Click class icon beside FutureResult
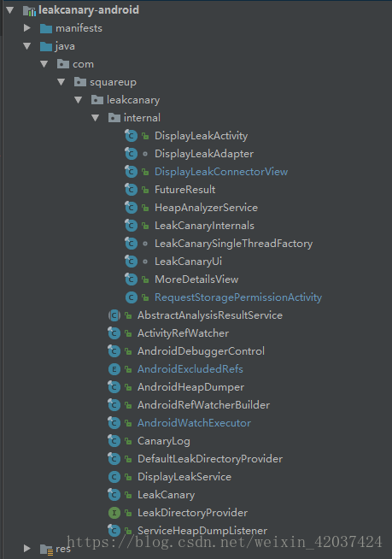 click(132, 190)
